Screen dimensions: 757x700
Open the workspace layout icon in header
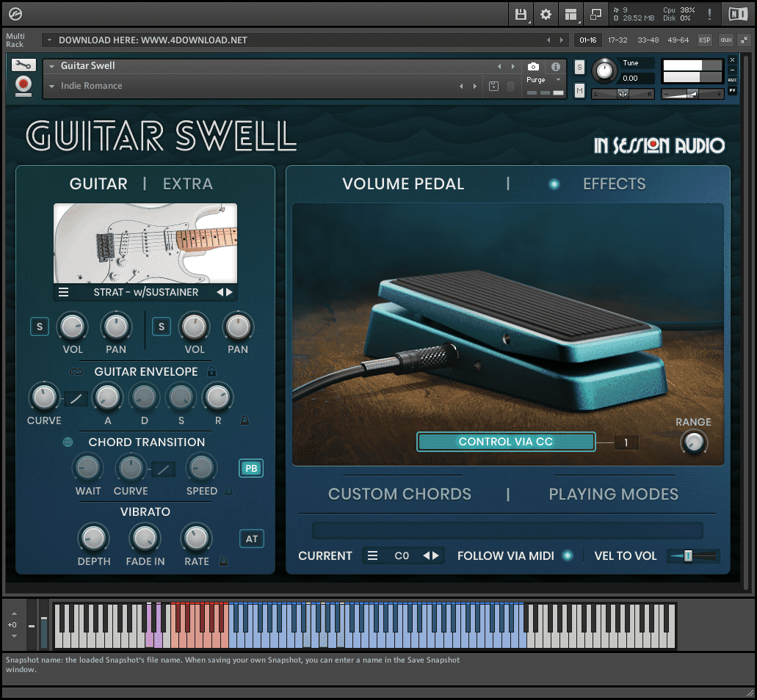pyautogui.click(x=571, y=15)
